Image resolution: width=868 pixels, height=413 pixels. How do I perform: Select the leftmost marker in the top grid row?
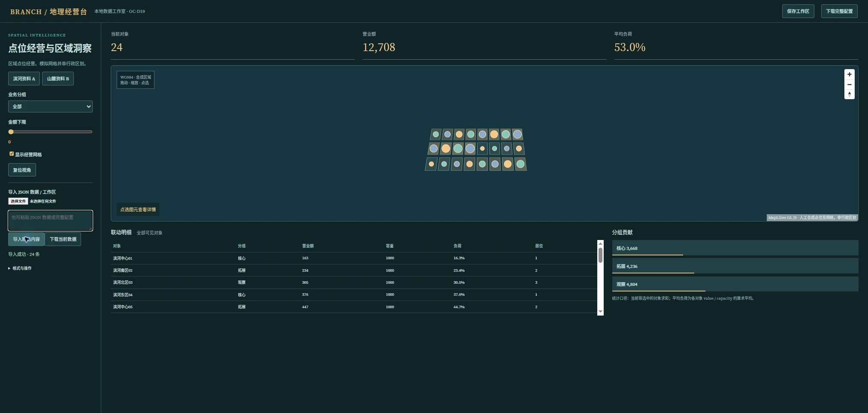click(436, 134)
